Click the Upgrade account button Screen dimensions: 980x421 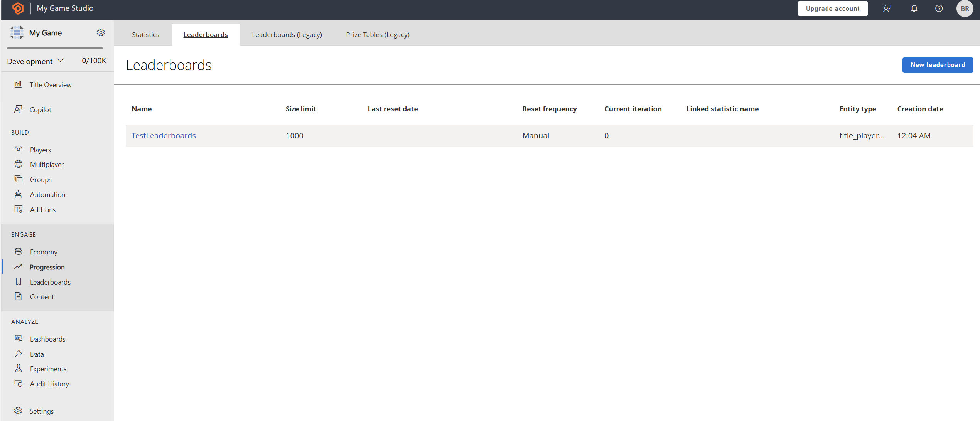point(832,8)
